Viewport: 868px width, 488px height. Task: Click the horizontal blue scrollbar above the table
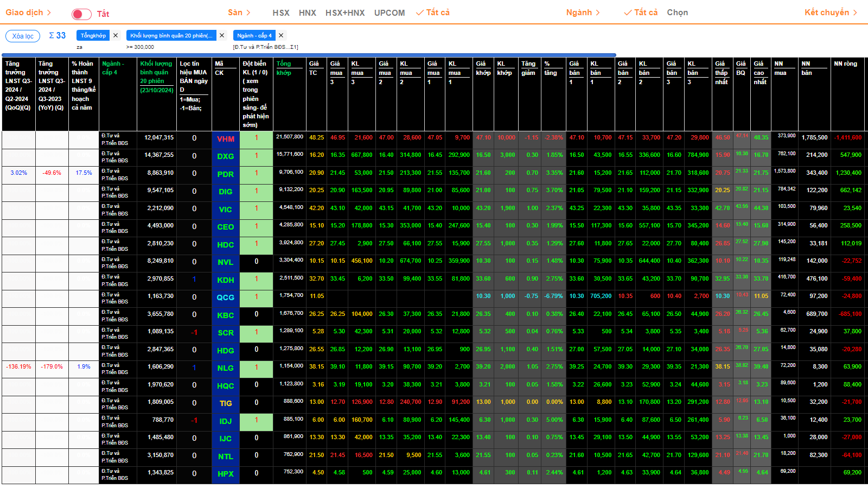coord(309,55)
